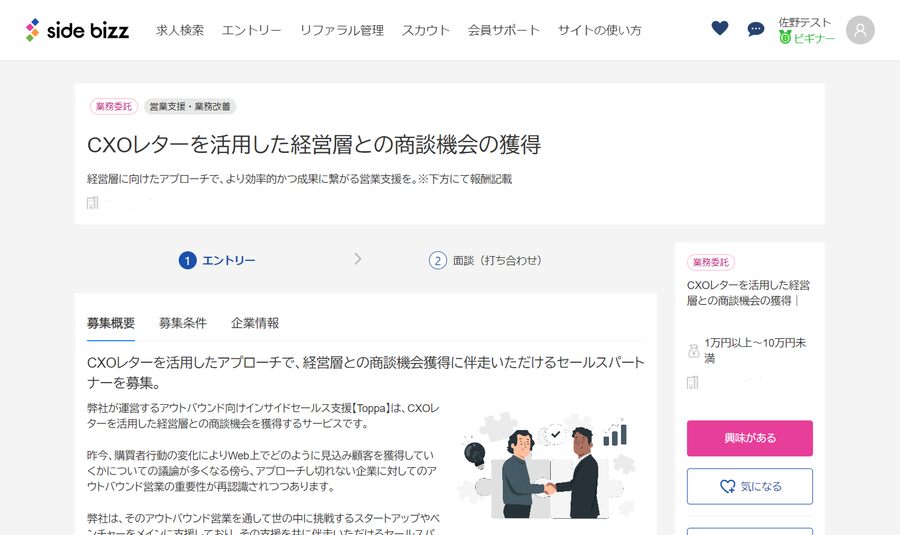Viewport: 900px width, 535px height.
Task: Click the chevron arrow between steps
Action: tap(358, 259)
